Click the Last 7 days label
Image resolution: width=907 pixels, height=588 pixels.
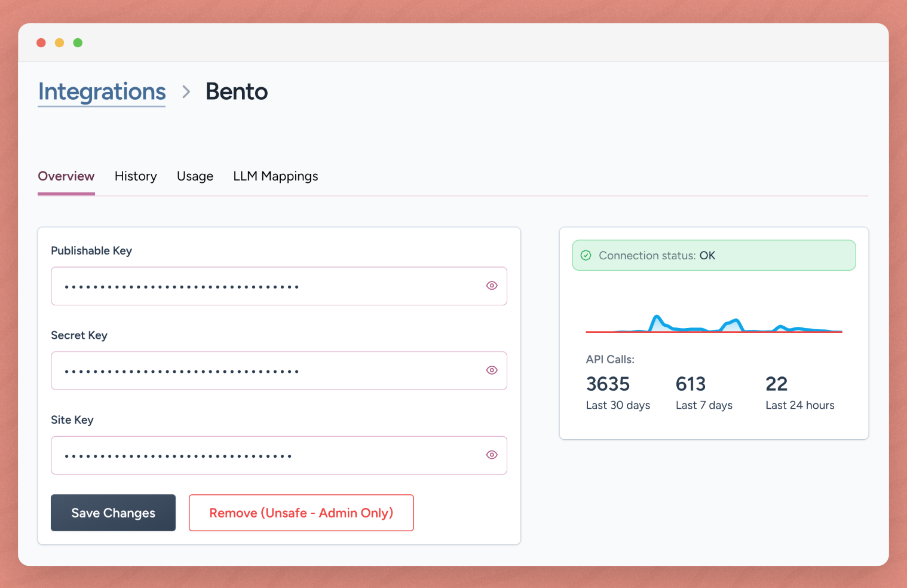coord(704,405)
